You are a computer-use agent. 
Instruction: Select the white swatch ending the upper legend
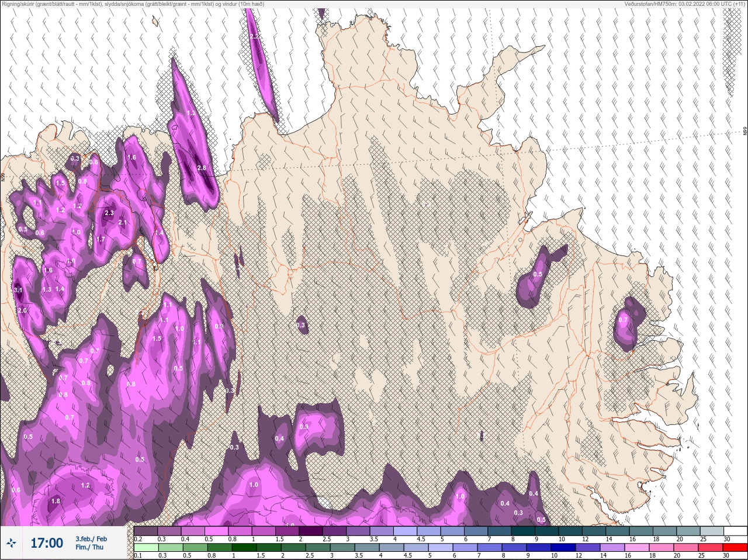[x=735, y=531]
